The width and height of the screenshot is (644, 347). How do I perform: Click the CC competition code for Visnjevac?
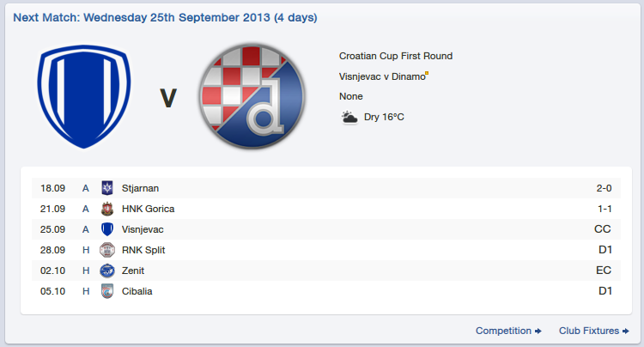point(603,229)
